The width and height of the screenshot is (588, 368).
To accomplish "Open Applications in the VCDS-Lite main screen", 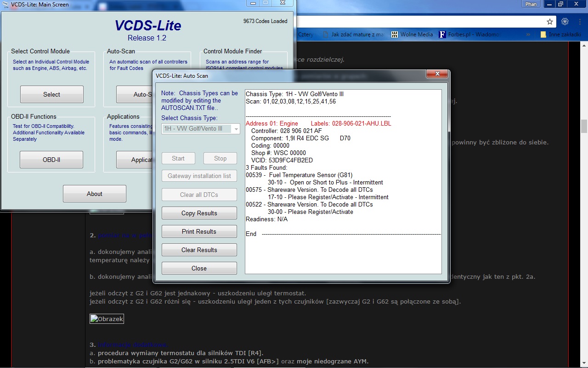I will pyautogui.click(x=134, y=160).
